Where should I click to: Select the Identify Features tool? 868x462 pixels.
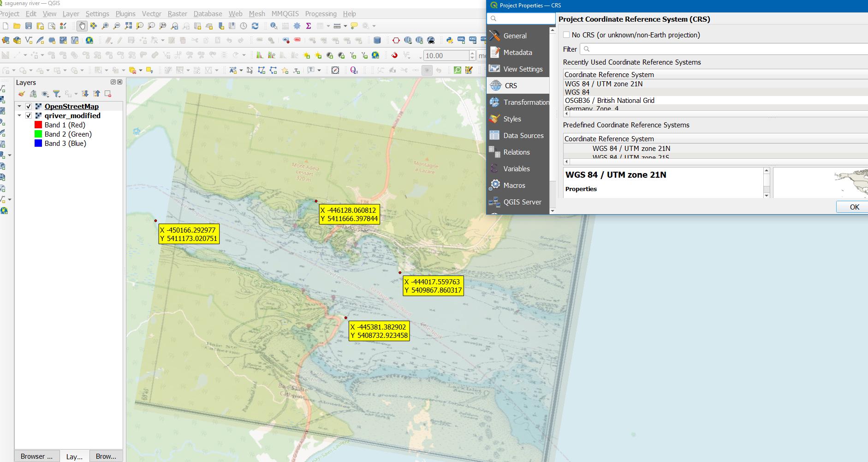pyautogui.click(x=273, y=26)
